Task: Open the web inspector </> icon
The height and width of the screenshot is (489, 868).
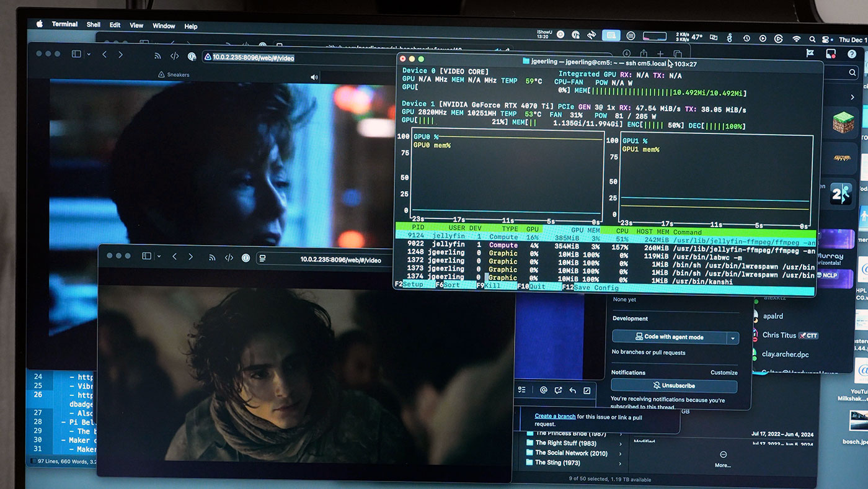Action: tap(174, 56)
